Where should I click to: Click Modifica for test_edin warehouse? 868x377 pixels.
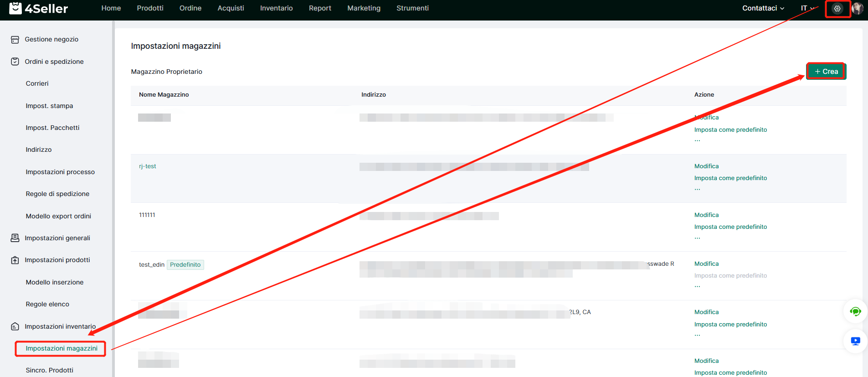tap(706, 264)
